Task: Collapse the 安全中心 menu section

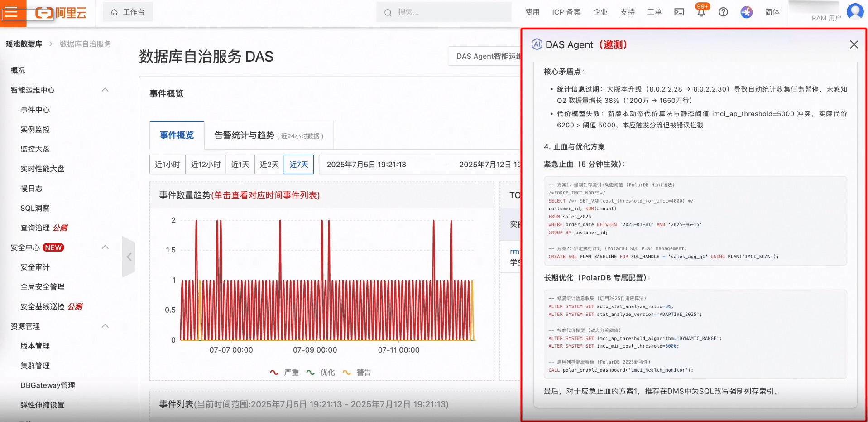Action: coord(105,247)
